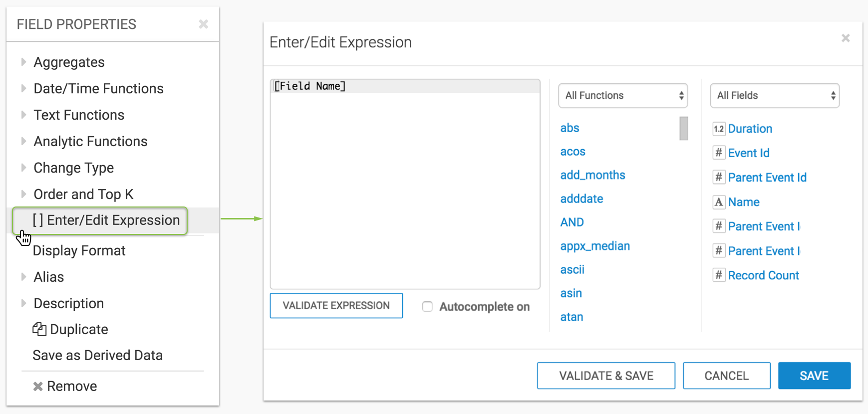
Task: Open the All Functions dropdown
Action: [x=623, y=95]
